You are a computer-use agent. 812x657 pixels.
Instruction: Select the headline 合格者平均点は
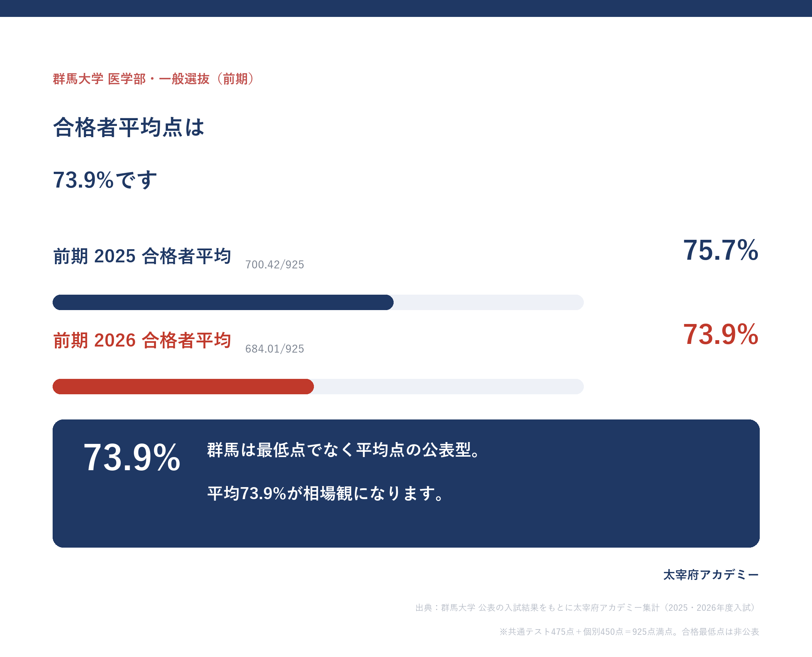(x=129, y=127)
